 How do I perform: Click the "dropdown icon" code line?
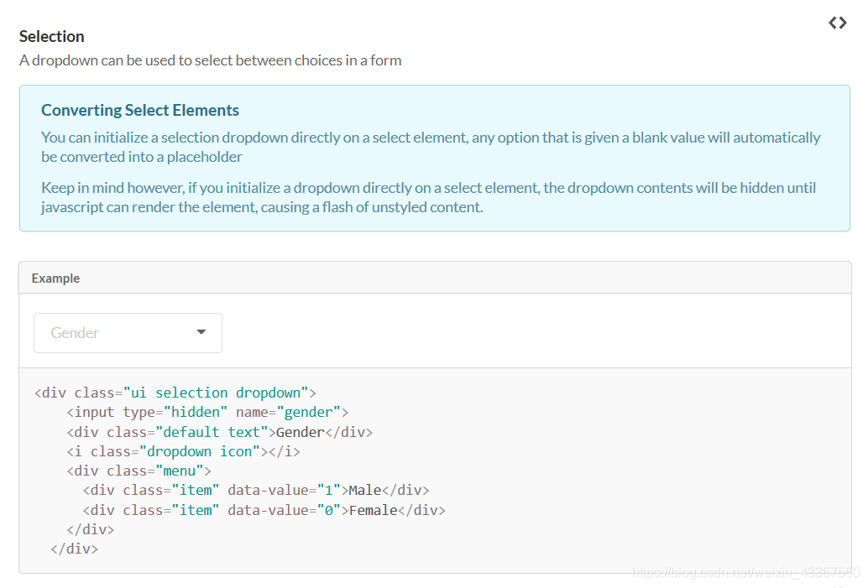183,451
